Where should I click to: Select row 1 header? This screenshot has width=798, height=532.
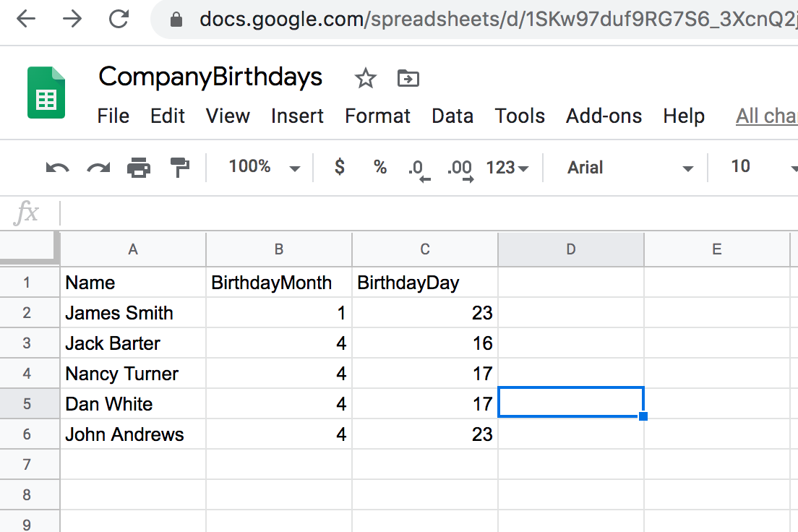(30, 283)
